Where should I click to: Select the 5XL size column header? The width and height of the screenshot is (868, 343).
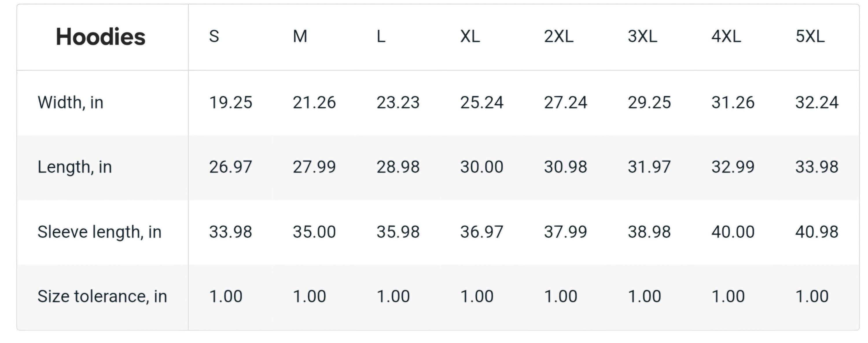tap(810, 36)
